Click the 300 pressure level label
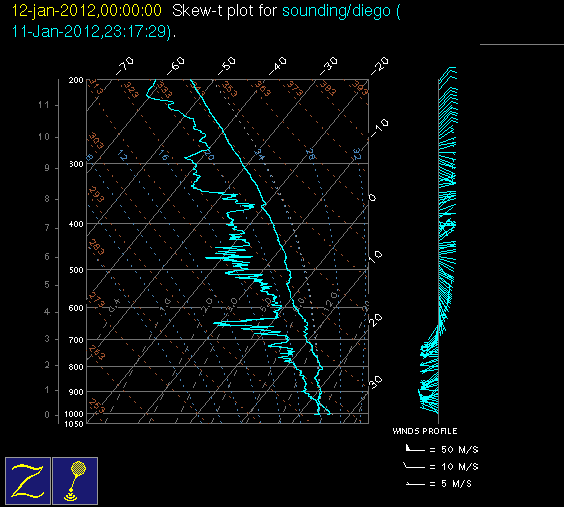This screenshot has width=564, height=507. click(76, 164)
